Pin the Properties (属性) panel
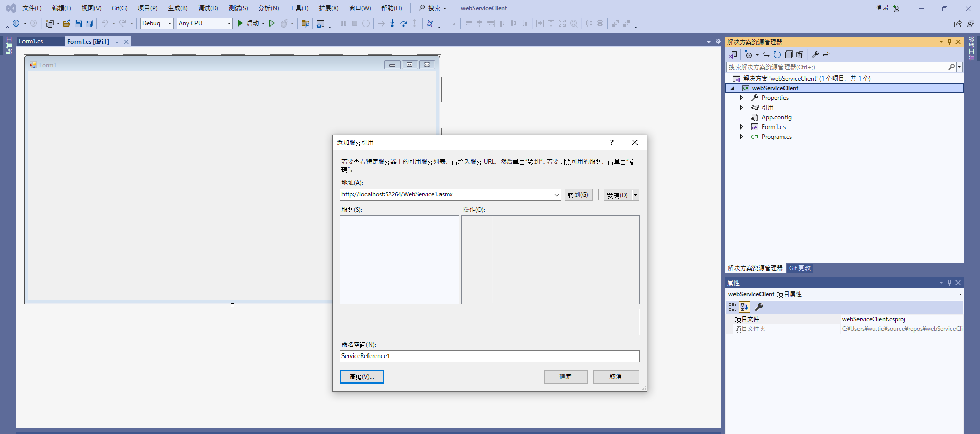 [949, 283]
